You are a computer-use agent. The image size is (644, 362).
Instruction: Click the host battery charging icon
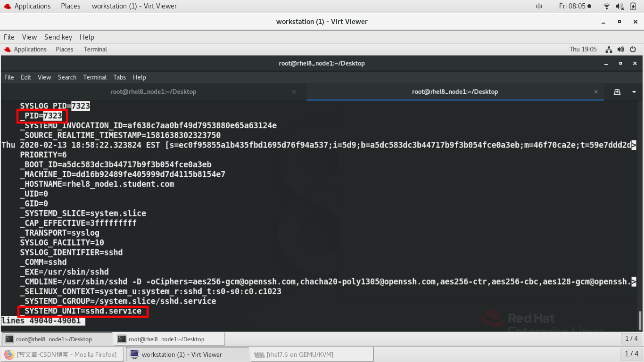pyautogui.click(x=633, y=6)
